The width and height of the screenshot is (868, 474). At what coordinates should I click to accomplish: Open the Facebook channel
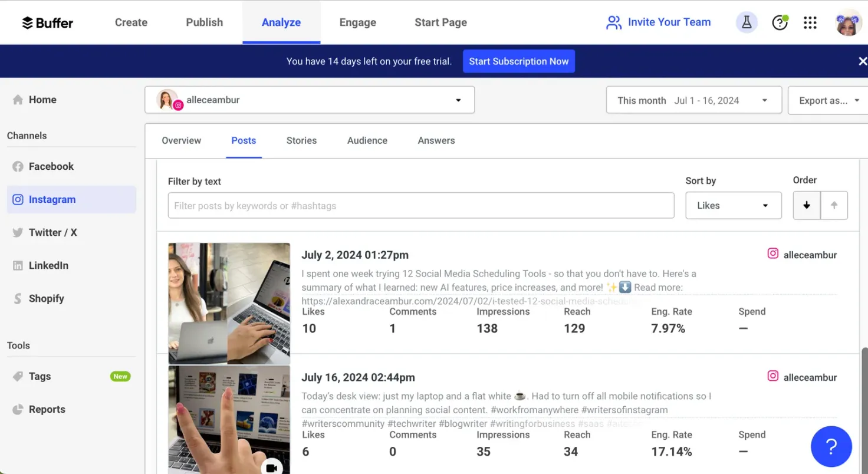coord(51,166)
